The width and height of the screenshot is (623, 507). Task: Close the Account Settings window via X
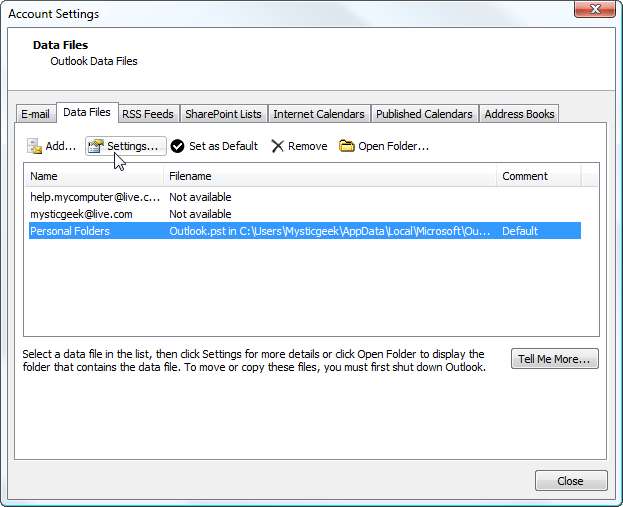click(x=595, y=9)
